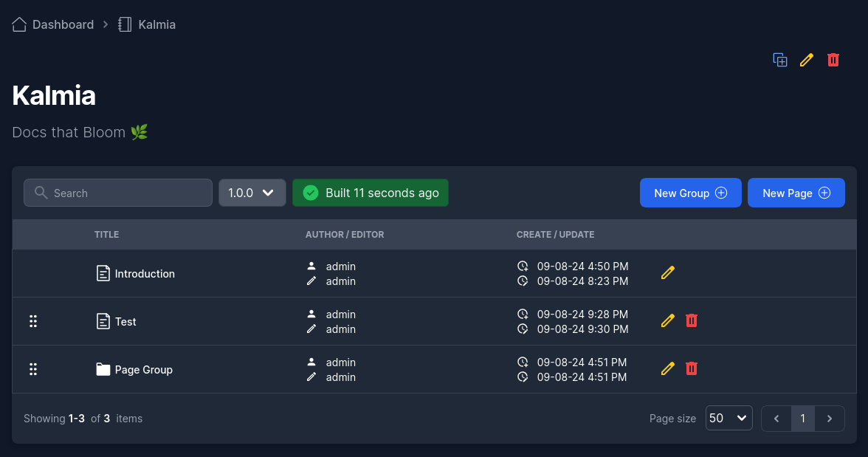Edit Page Group with its pencil icon

[667, 368]
